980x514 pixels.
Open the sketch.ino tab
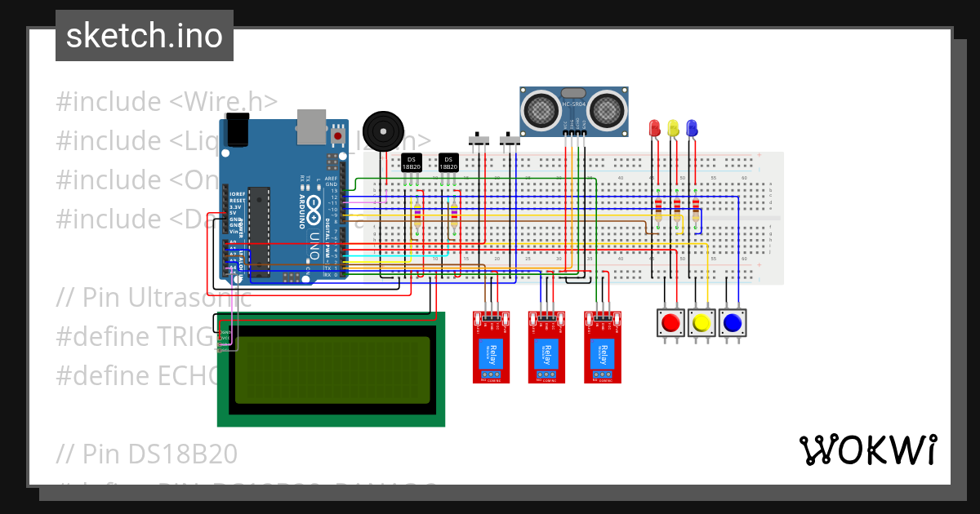click(x=144, y=35)
